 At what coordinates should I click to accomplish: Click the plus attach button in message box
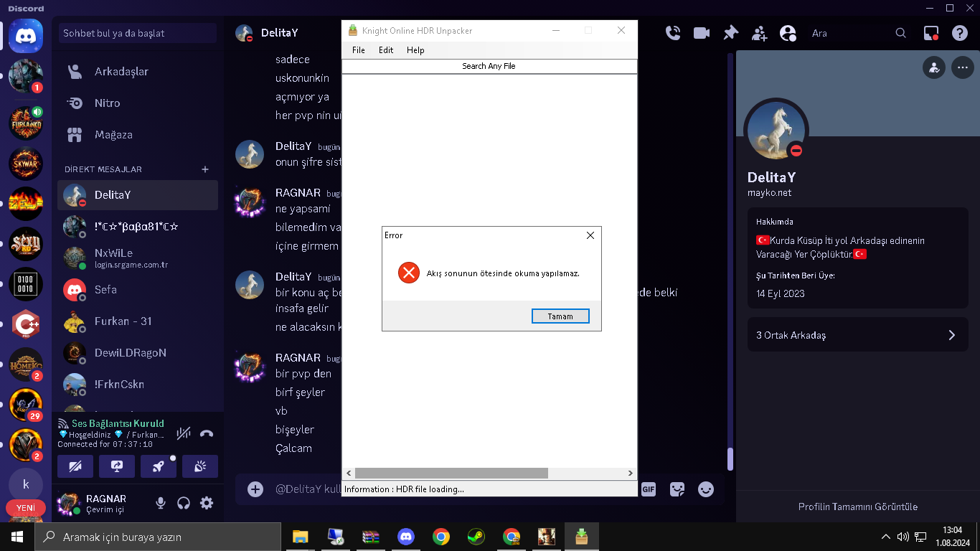point(255,489)
